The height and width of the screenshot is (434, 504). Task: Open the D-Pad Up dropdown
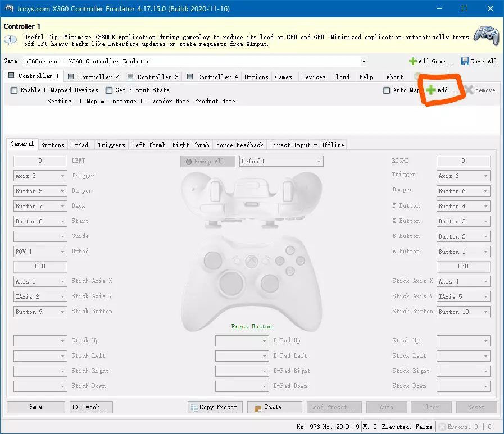[242, 340]
